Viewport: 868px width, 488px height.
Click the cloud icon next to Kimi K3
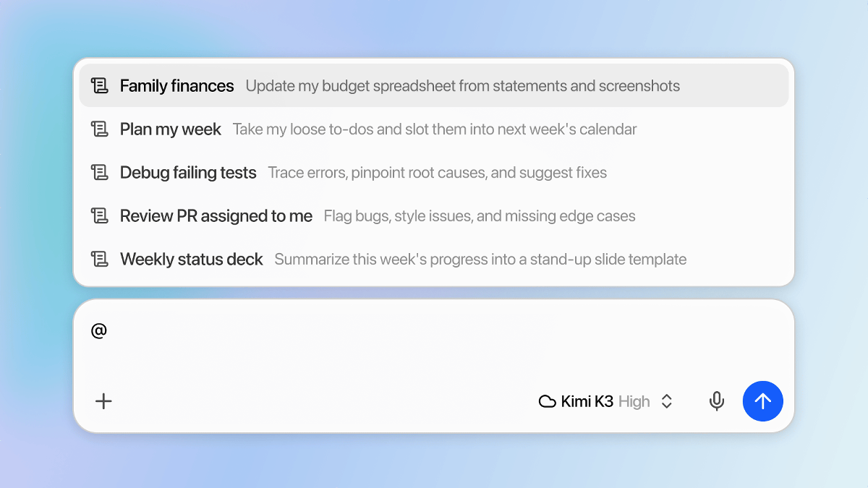(548, 401)
